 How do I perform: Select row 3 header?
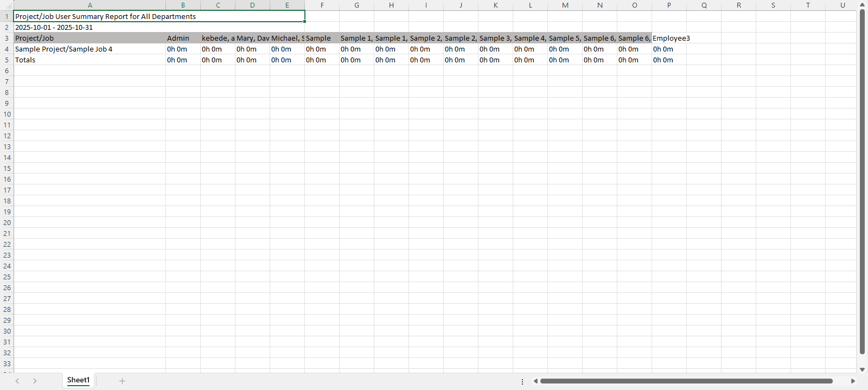(x=7, y=39)
